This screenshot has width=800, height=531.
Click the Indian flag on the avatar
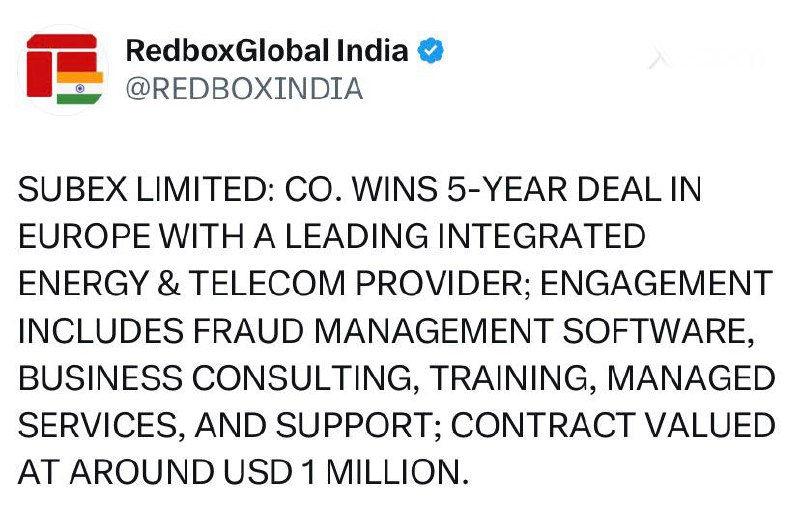coord(80,87)
